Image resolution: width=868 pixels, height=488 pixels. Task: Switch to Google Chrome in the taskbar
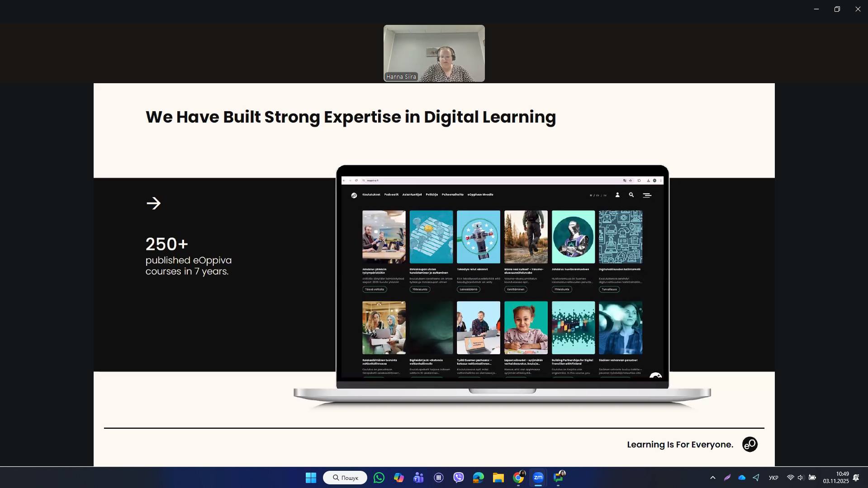[518, 478]
